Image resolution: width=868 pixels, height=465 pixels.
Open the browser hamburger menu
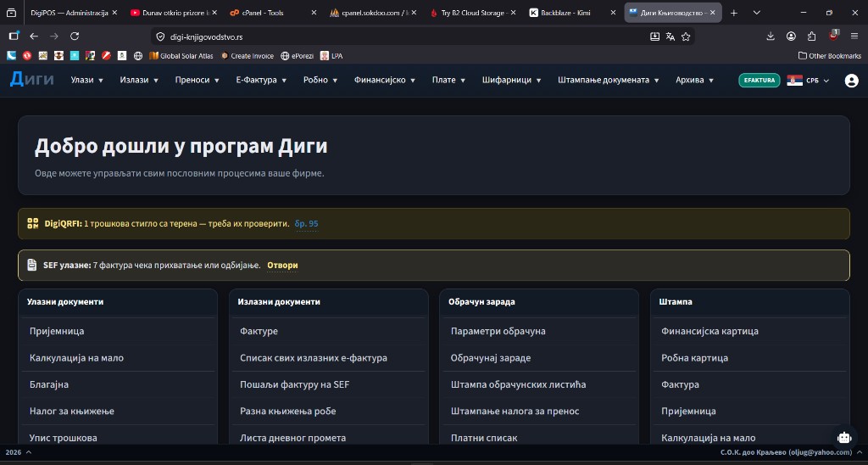click(854, 36)
